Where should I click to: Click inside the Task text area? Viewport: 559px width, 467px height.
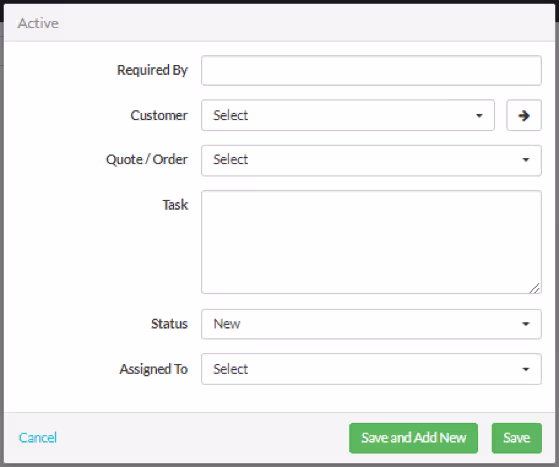(371, 242)
